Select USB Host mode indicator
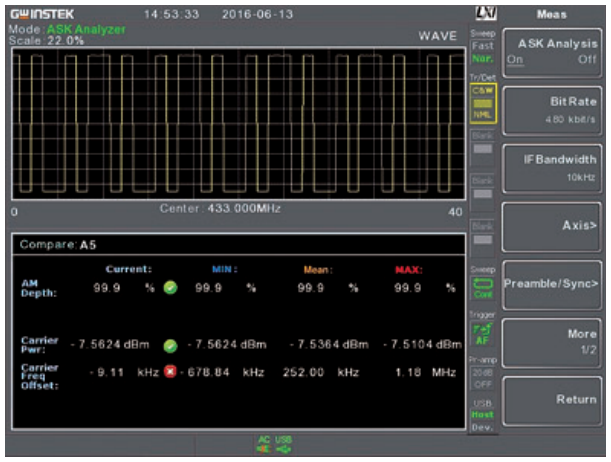Image resolution: width=611 pixels, height=462 pixels. click(x=482, y=415)
